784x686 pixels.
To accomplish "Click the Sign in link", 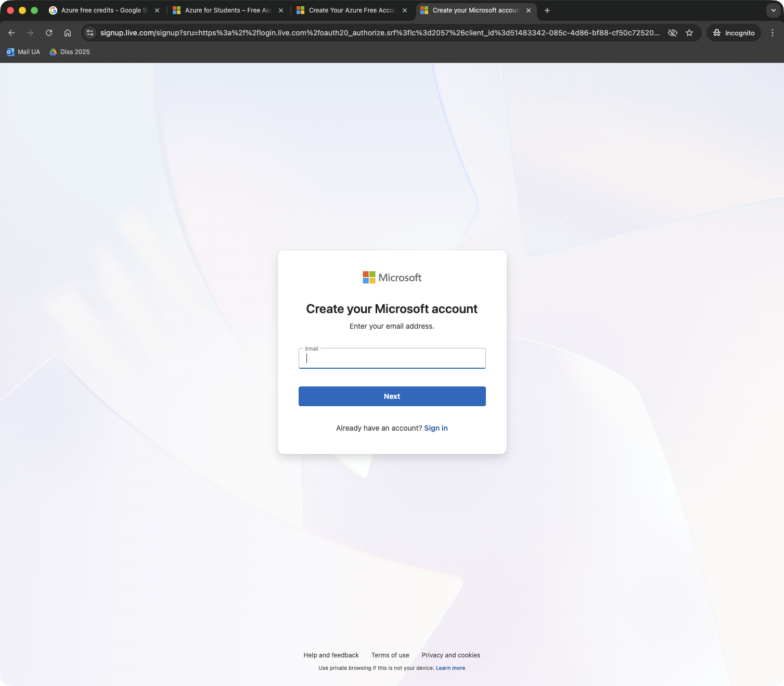I will coord(435,428).
